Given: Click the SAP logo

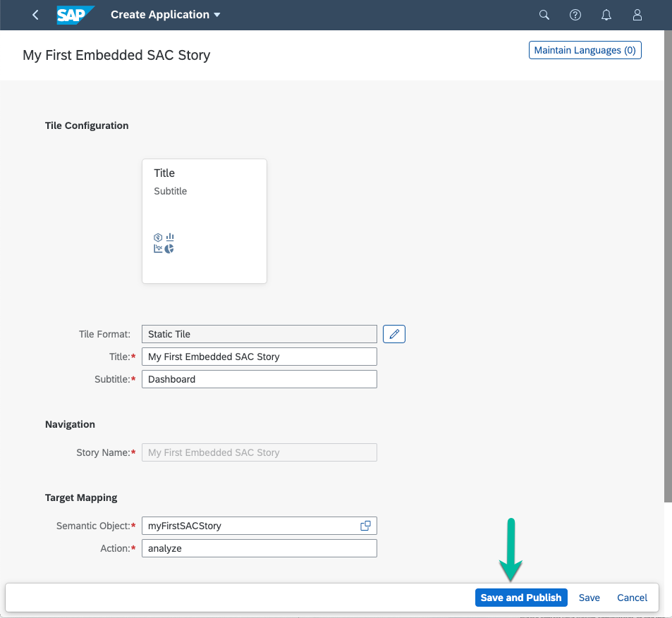Looking at the screenshot, I should click(x=75, y=15).
